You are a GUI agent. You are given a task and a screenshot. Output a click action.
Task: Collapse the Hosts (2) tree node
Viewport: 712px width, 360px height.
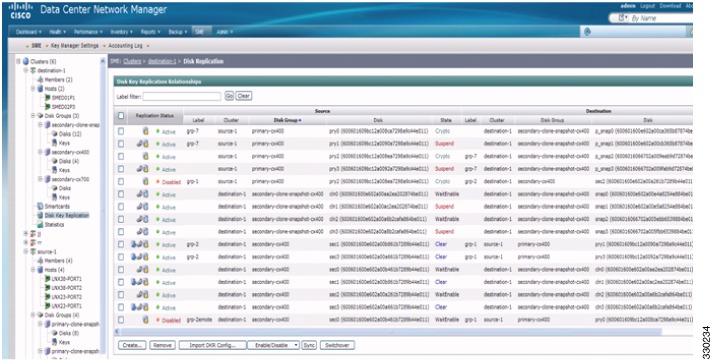coord(33,89)
